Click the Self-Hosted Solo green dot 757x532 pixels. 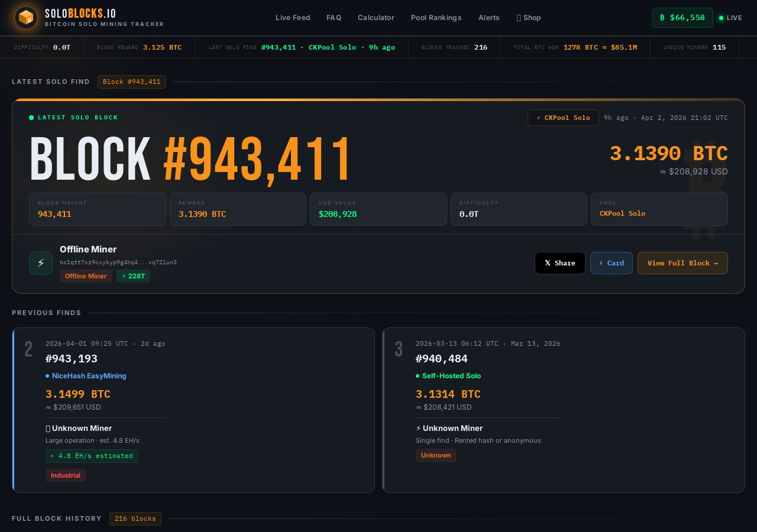417,376
